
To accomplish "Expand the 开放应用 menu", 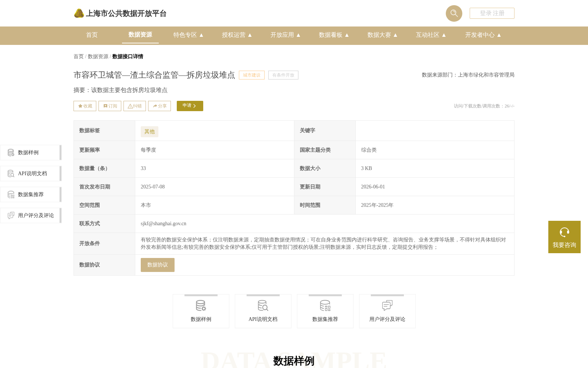I will 285,35.
